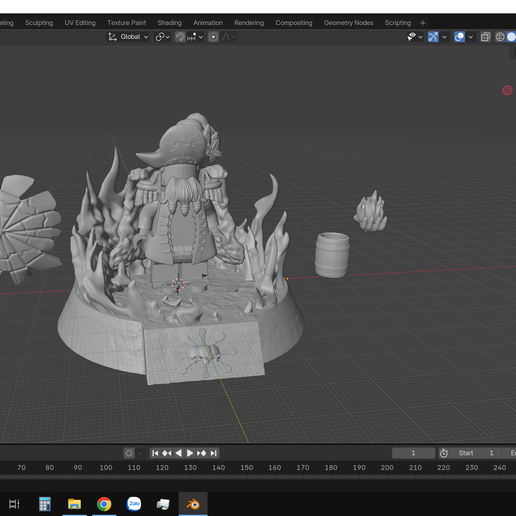Toggle auto keying record button
516x516 pixels.
[x=129, y=453]
